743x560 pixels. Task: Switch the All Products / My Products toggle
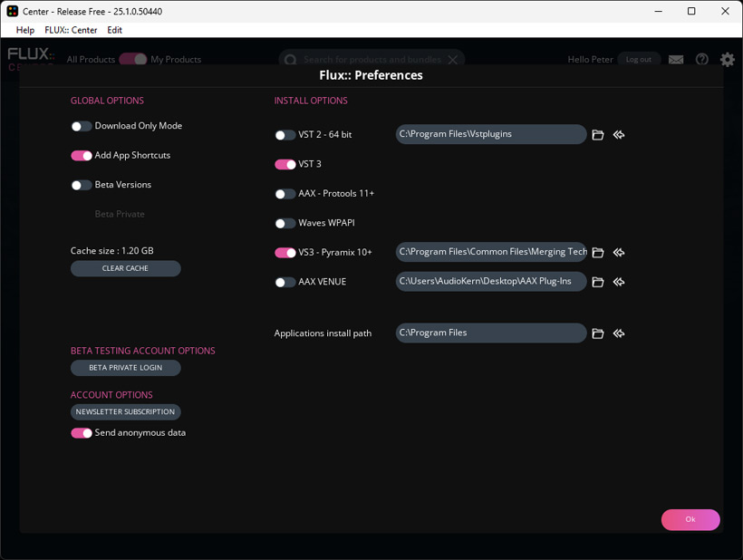[133, 59]
